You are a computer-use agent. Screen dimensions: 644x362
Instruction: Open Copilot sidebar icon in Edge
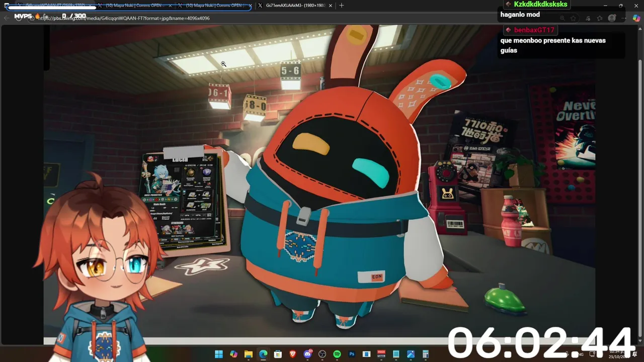click(636, 18)
